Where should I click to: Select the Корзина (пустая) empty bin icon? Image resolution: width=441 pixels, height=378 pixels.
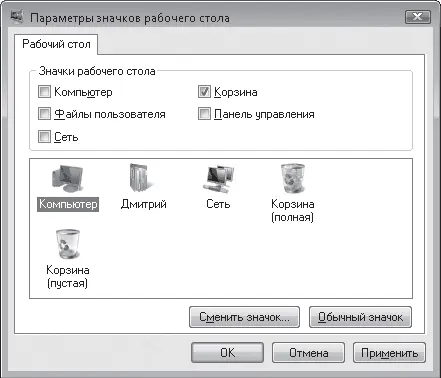click(68, 244)
